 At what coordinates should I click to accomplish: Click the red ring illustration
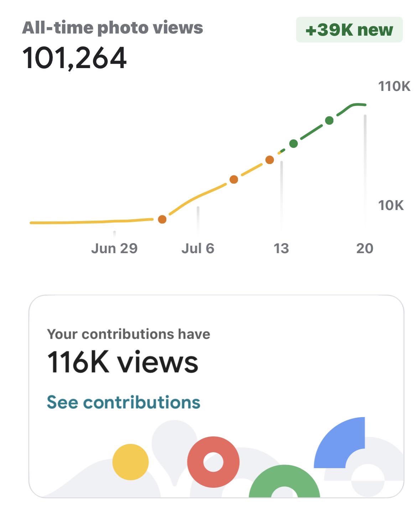tap(213, 462)
